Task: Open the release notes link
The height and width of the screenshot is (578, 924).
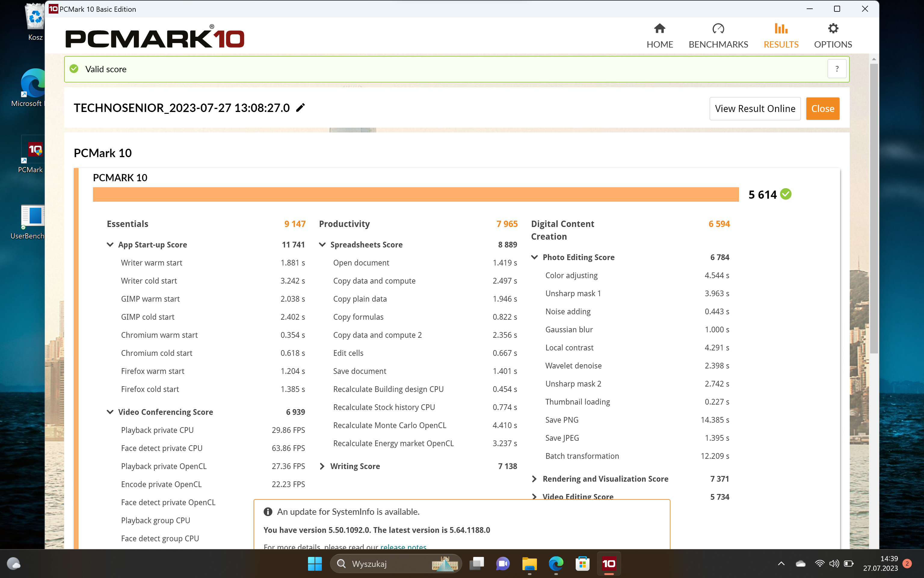Action: point(403,546)
